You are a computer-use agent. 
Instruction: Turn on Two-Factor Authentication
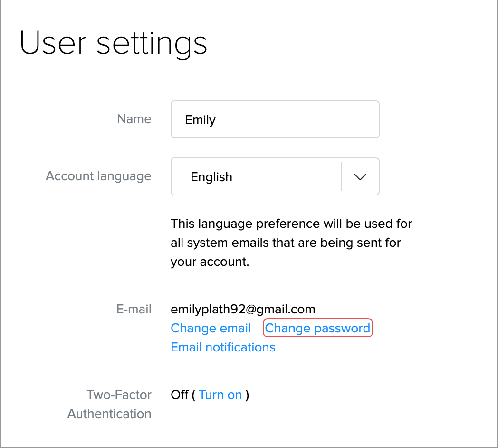(220, 395)
